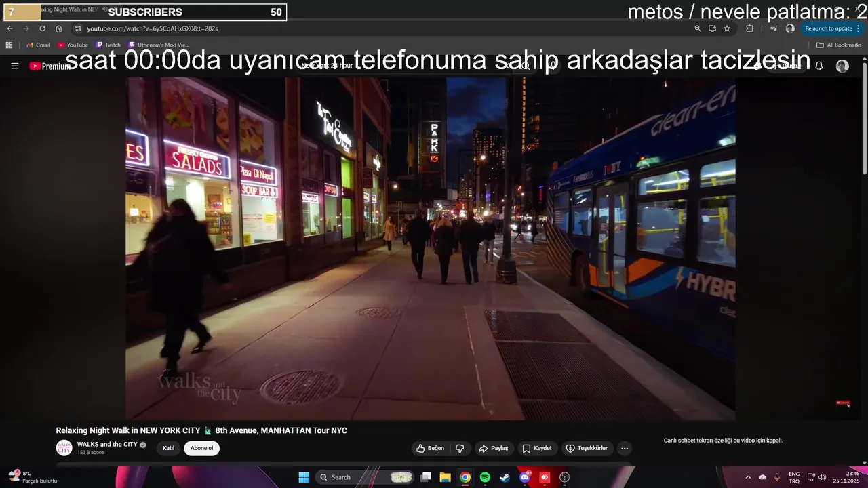Open the volume speaker tray icon
This screenshot has height=488, width=868.
pyautogui.click(x=822, y=477)
